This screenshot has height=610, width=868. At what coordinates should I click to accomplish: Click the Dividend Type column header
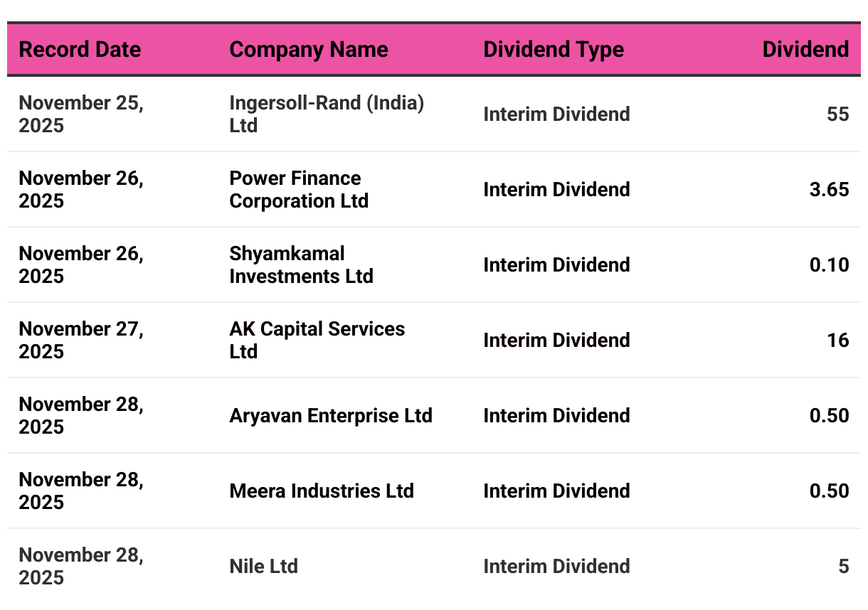click(554, 50)
